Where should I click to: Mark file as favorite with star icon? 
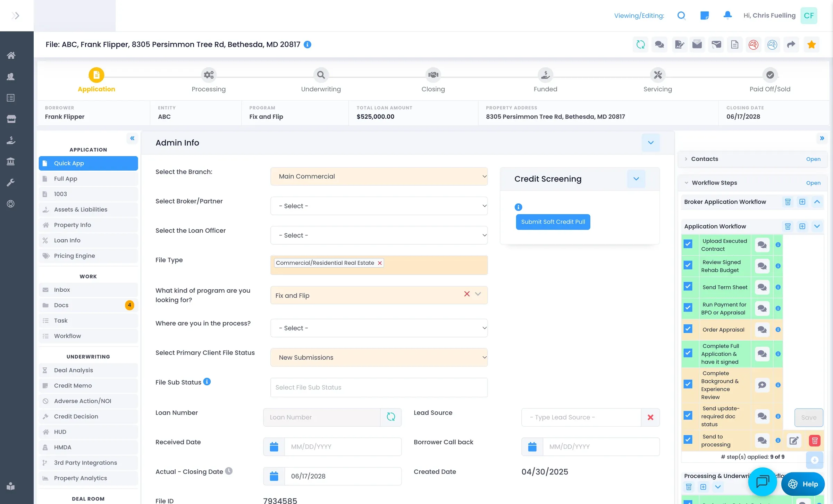pyautogui.click(x=811, y=44)
